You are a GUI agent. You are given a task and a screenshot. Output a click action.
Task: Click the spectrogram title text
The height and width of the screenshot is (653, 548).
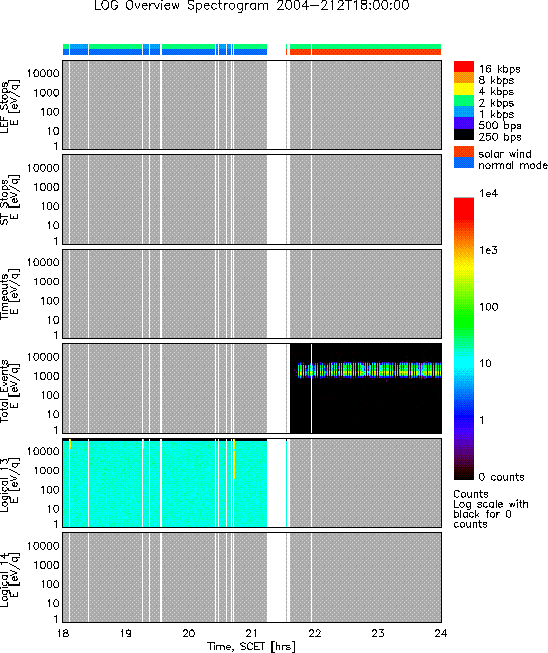252,6
